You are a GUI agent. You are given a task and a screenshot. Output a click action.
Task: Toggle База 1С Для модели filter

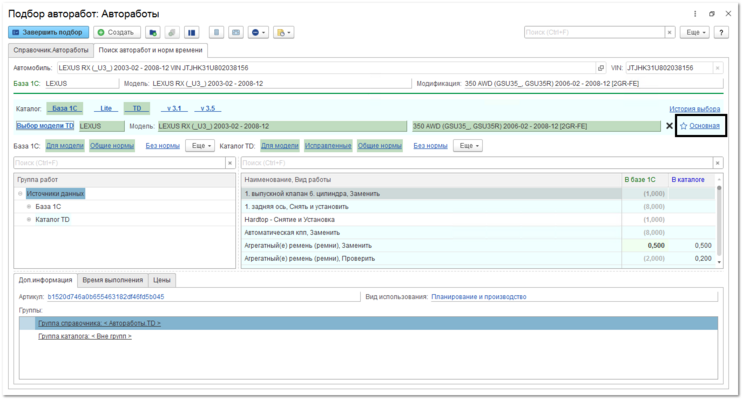tap(65, 145)
